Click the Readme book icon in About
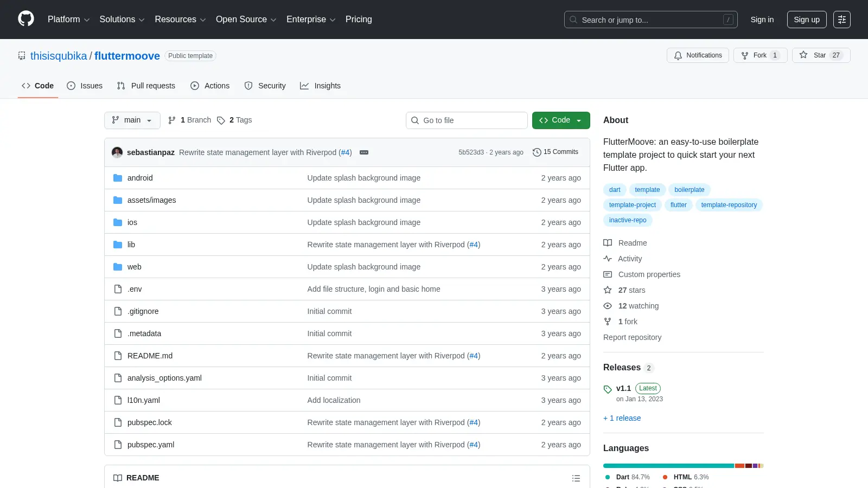Screen dimensions: 868x488 pyautogui.click(x=608, y=243)
